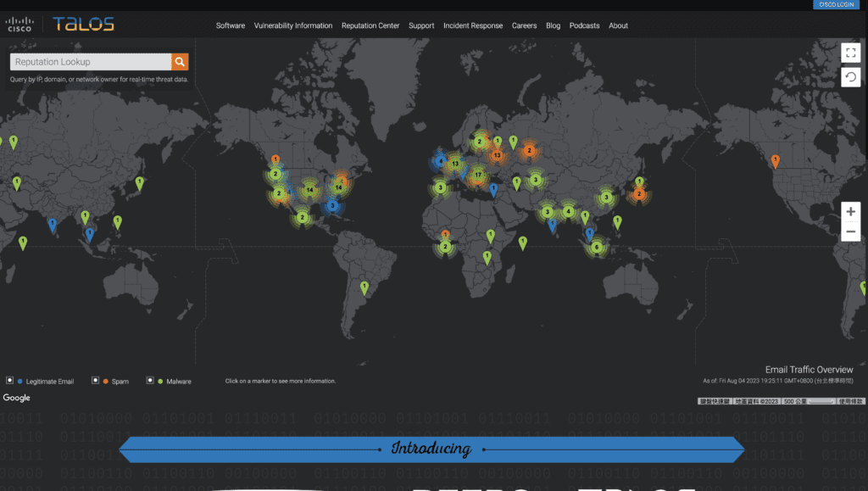868x491 pixels.
Task: Go to the Blog page
Action: pyautogui.click(x=554, y=25)
